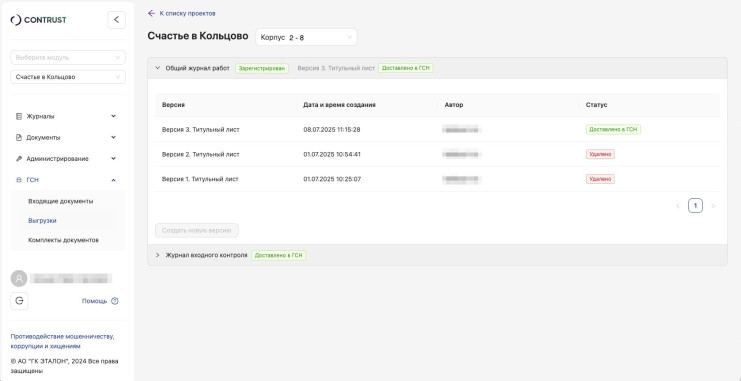741x381 pixels.
Task: Click the date 01.07.2025 10:25:07
Action: tap(332, 179)
